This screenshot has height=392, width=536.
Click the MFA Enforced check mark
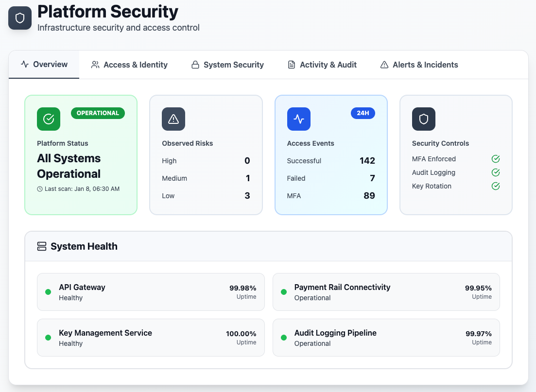point(496,159)
